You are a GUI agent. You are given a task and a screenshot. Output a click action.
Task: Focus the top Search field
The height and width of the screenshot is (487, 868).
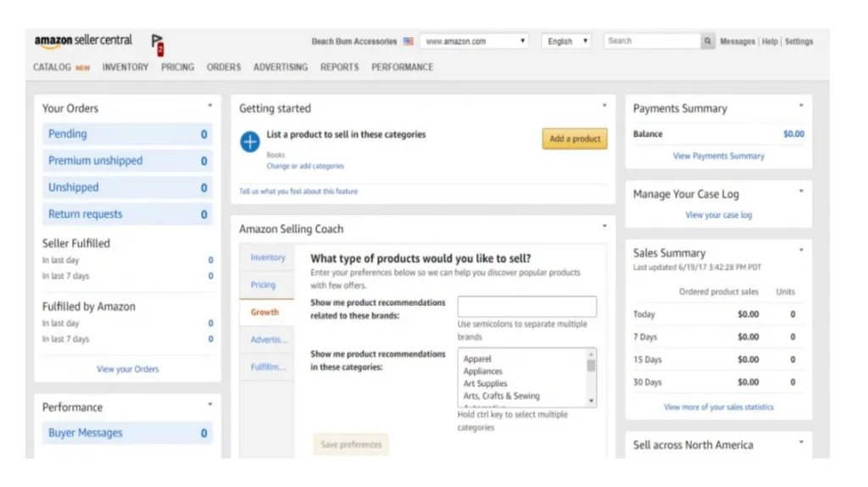tap(652, 41)
